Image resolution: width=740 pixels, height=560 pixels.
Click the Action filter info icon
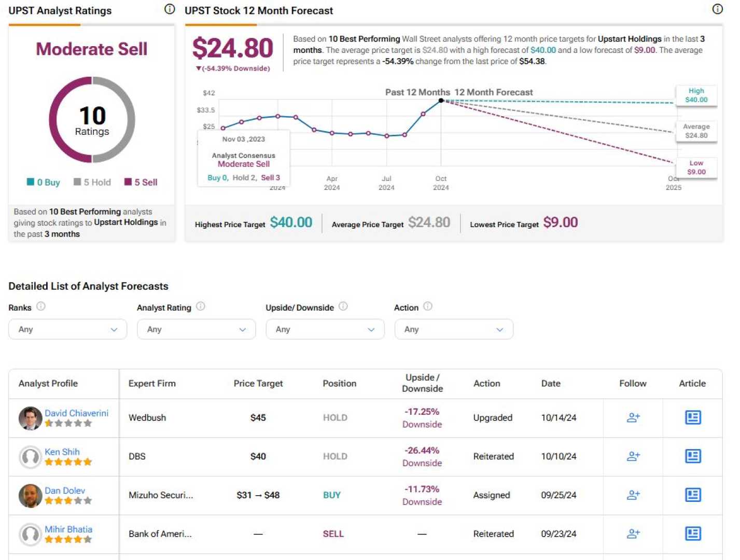click(x=428, y=306)
